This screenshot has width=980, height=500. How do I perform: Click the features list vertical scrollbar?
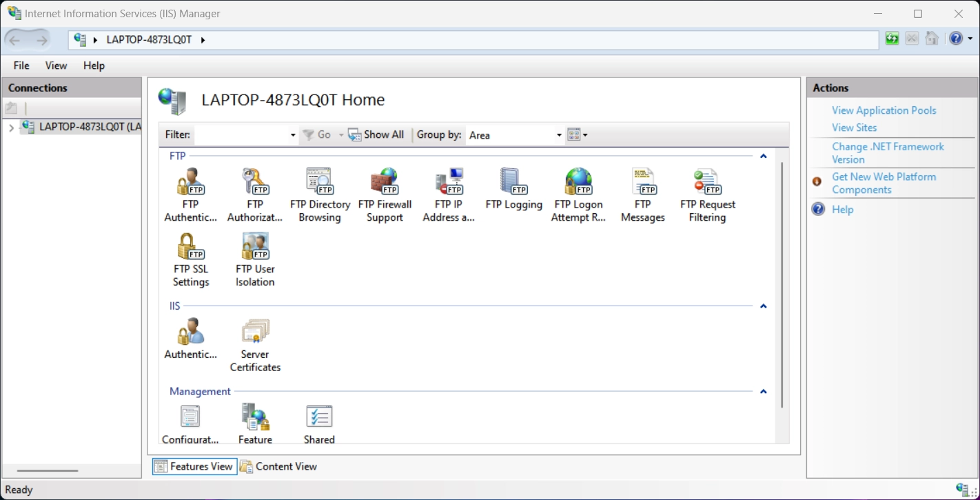point(782,284)
